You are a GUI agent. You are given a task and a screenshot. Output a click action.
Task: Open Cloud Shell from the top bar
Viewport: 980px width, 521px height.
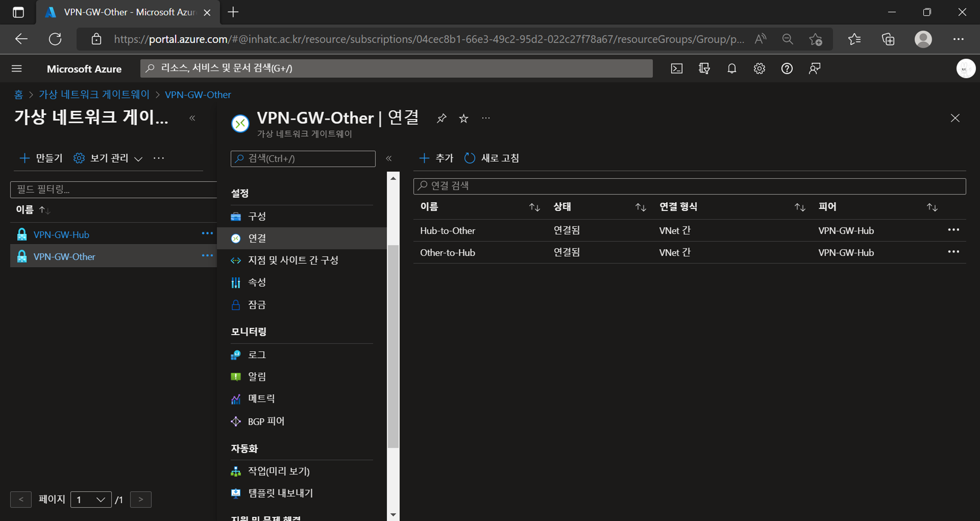click(677, 69)
